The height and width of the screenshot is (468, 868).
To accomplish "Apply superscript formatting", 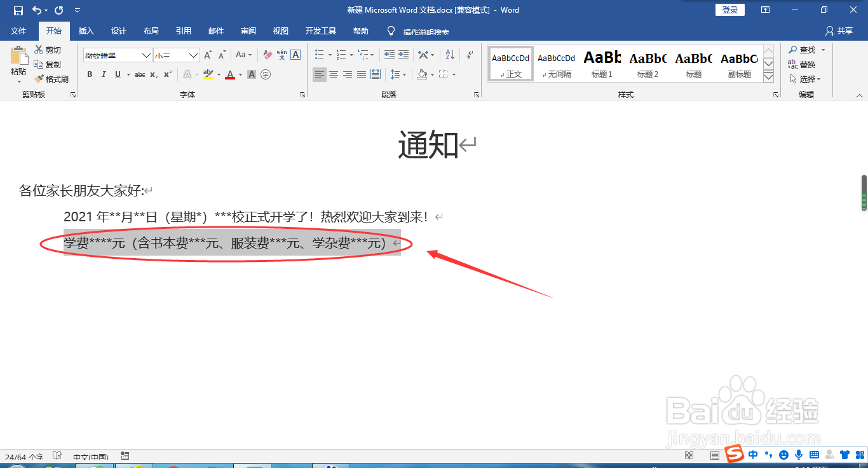I will [x=167, y=74].
